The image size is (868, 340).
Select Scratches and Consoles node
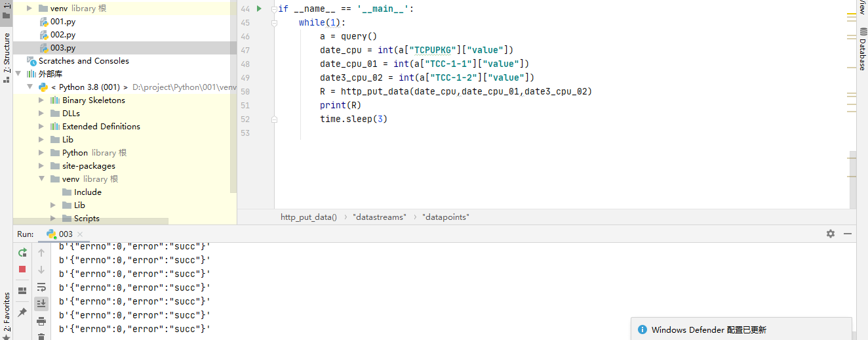(84, 61)
